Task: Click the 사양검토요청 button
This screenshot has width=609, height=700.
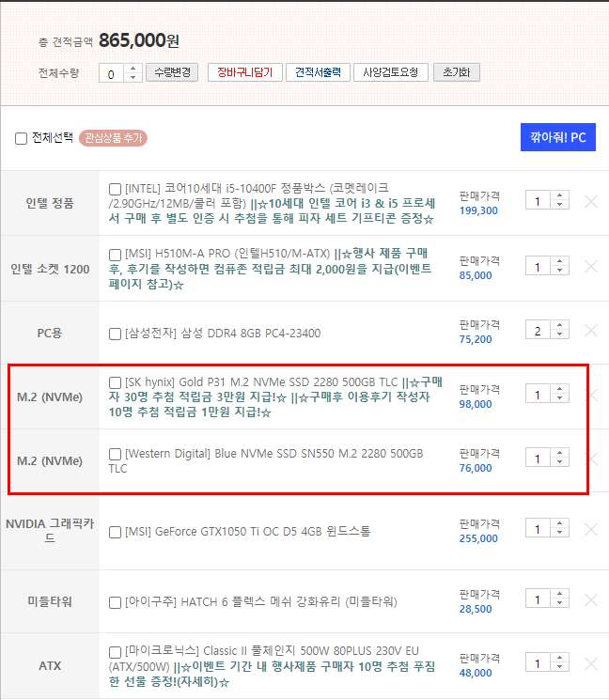Action: [391, 72]
